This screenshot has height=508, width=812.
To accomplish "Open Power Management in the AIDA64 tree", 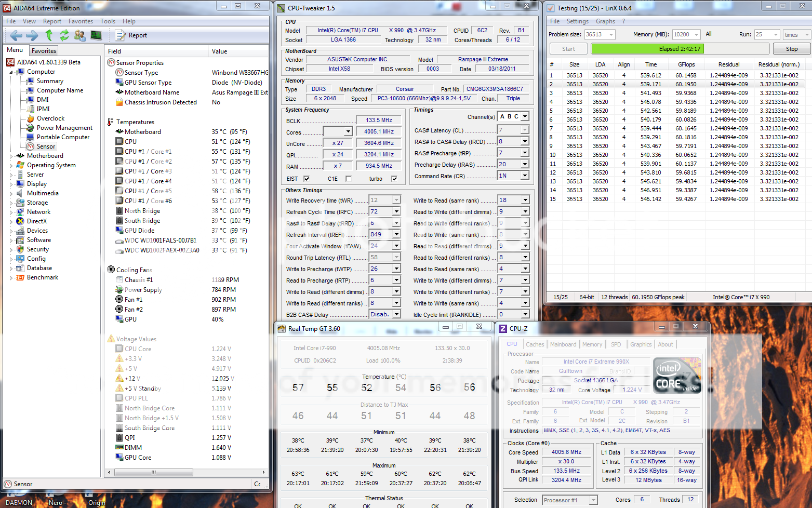I will coord(64,128).
